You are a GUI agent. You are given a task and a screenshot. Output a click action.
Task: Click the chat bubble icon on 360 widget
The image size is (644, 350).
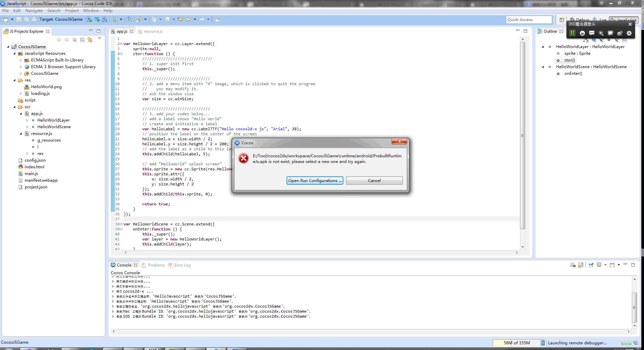tap(592, 33)
